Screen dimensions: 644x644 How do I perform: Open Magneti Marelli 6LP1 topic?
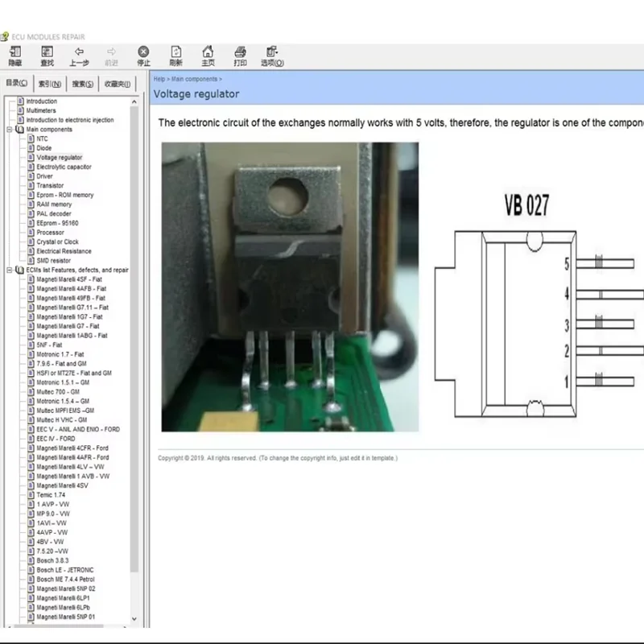tap(63, 598)
